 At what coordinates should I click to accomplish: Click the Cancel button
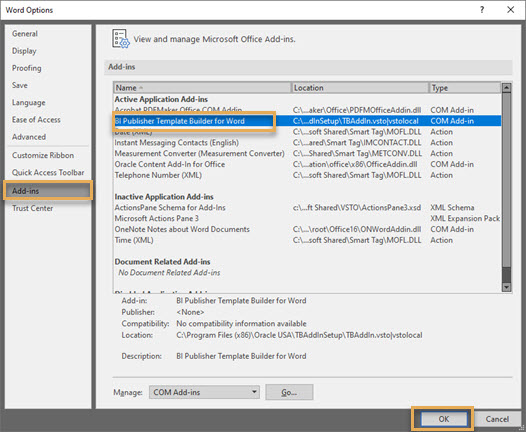(x=497, y=419)
